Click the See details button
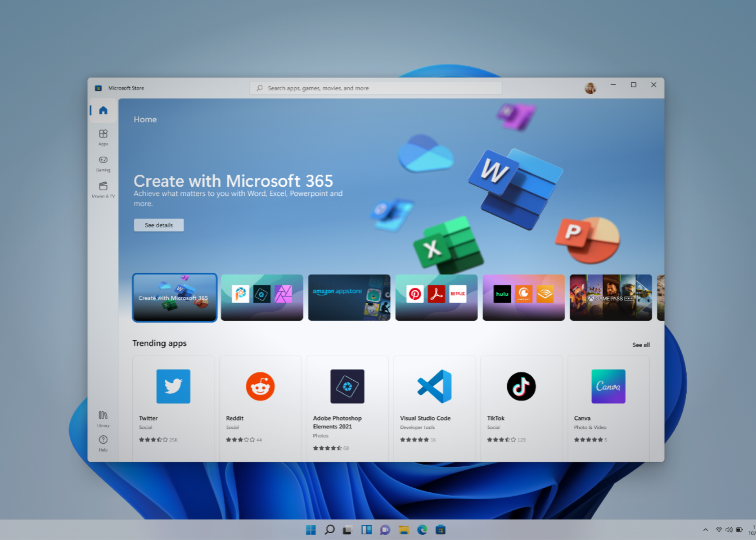This screenshot has height=540, width=756. pyautogui.click(x=158, y=225)
